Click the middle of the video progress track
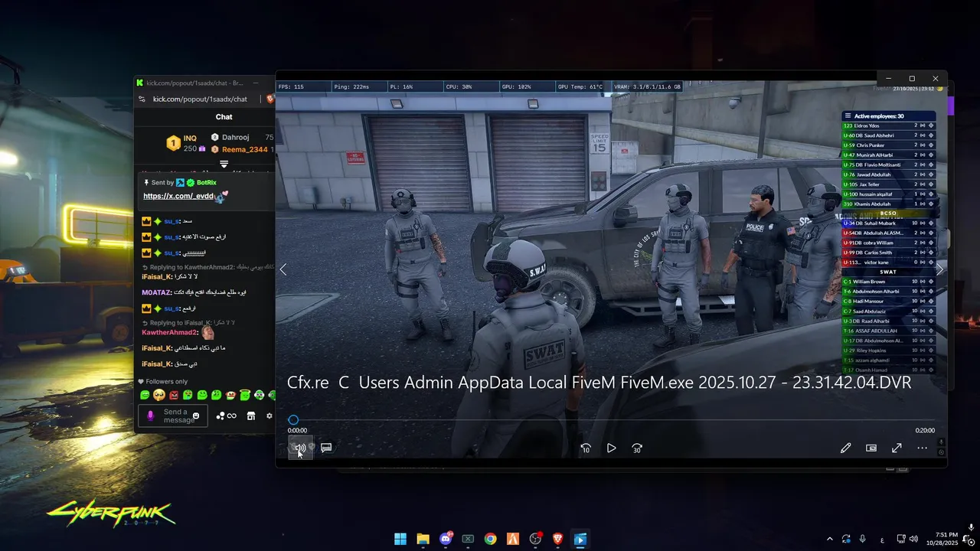This screenshot has height=551, width=980. tap(611, 419)
